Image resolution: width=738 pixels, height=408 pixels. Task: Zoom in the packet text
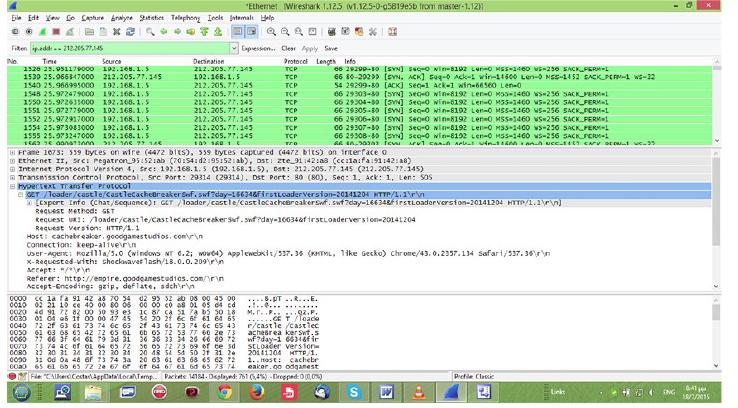tap(271, 32)
